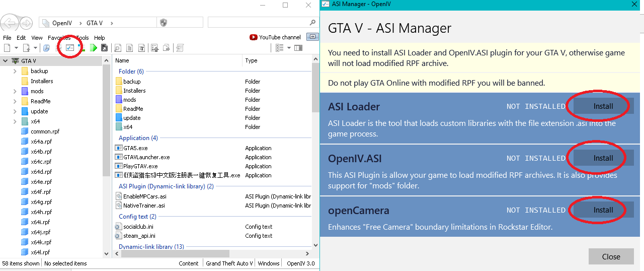Click the file list horizontal scrollbar
This screenshot has height=271, width=644.
pyautogui.click(x=175, y=253)
